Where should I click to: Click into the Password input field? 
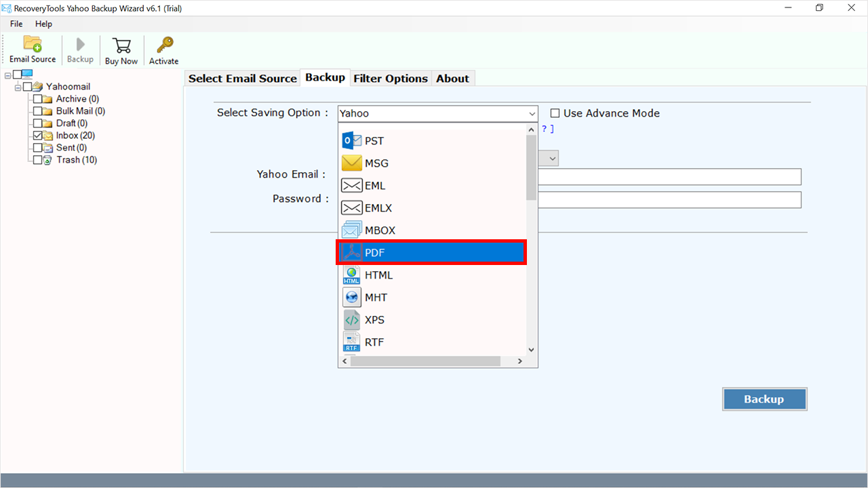click(x=669, y=200)
